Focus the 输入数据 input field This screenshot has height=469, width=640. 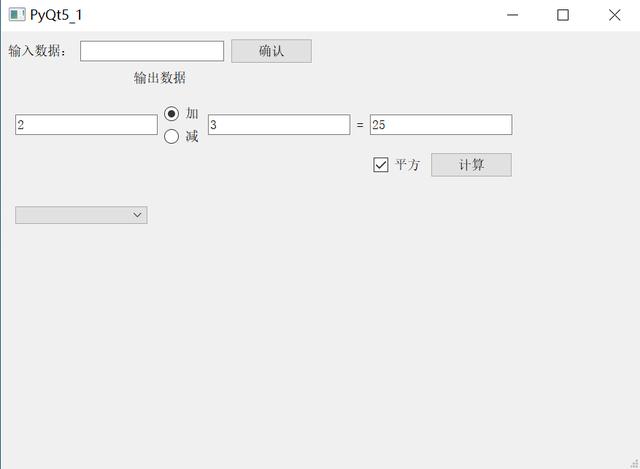pos(152,51)
